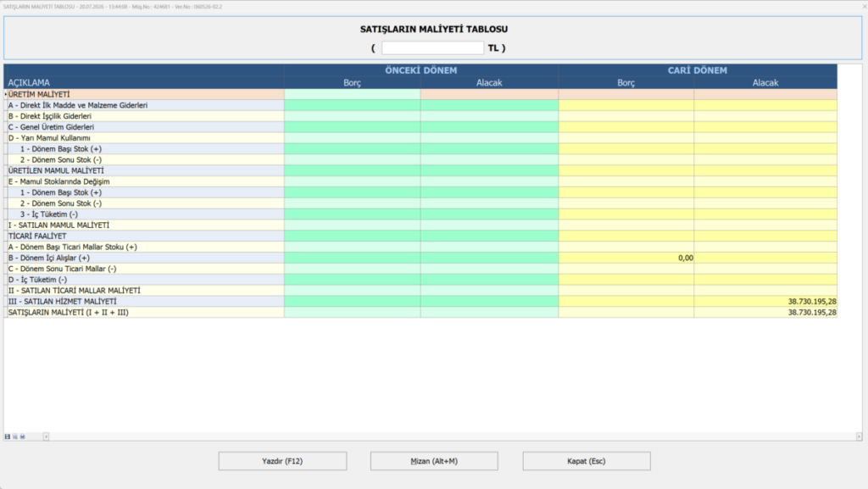
Task: Click the row indicator arrow beside ÜRETİM MALİYETİ
Action: pos(6,95)
